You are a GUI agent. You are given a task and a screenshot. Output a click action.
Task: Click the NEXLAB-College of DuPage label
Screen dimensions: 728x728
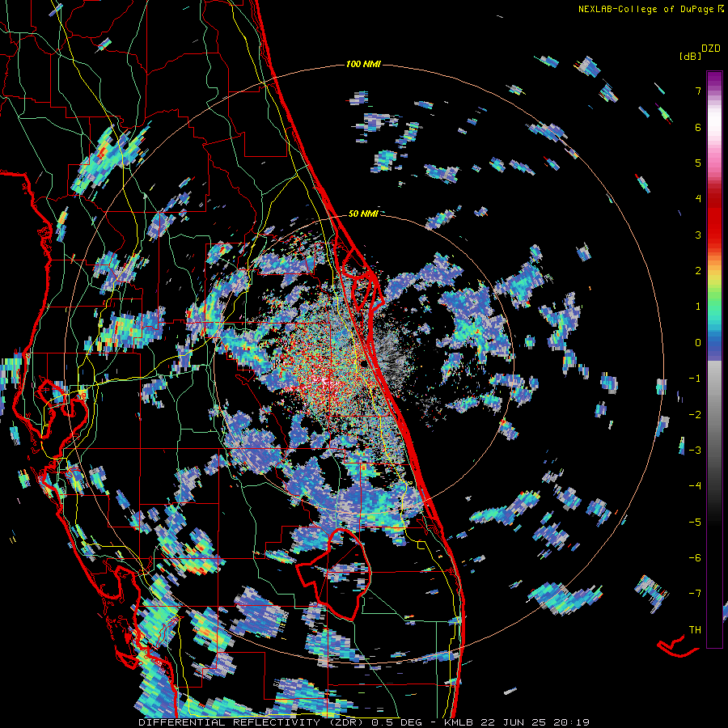tap(650, 9)
